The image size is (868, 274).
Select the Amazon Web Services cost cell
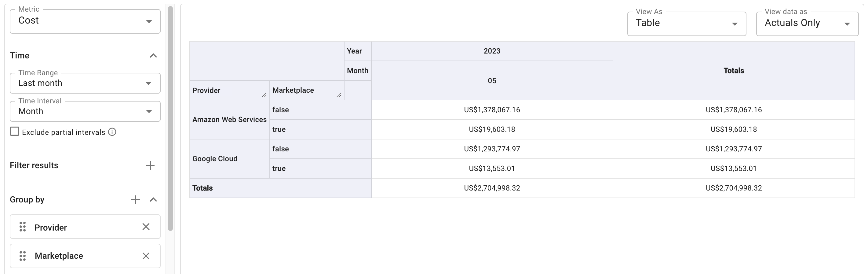point(492,110)
